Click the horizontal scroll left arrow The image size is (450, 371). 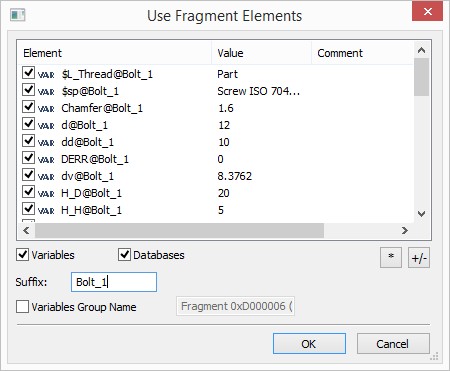(x=26, y=230)
